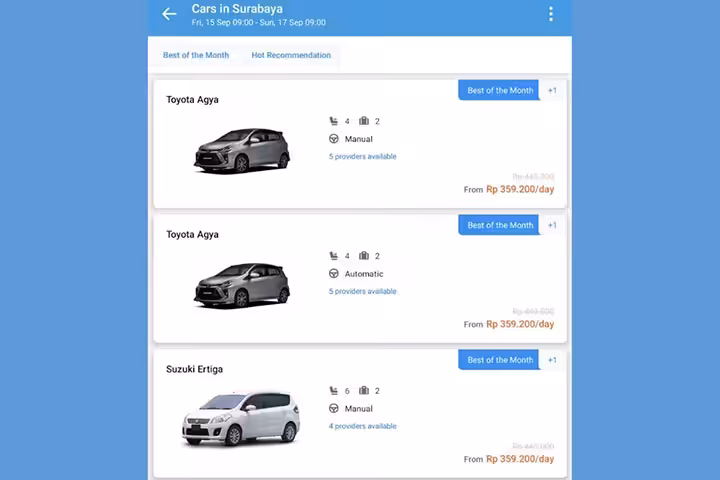
Task: Click the 6 seats count on Suzuki Ertiga
Action: pos(347,391)
